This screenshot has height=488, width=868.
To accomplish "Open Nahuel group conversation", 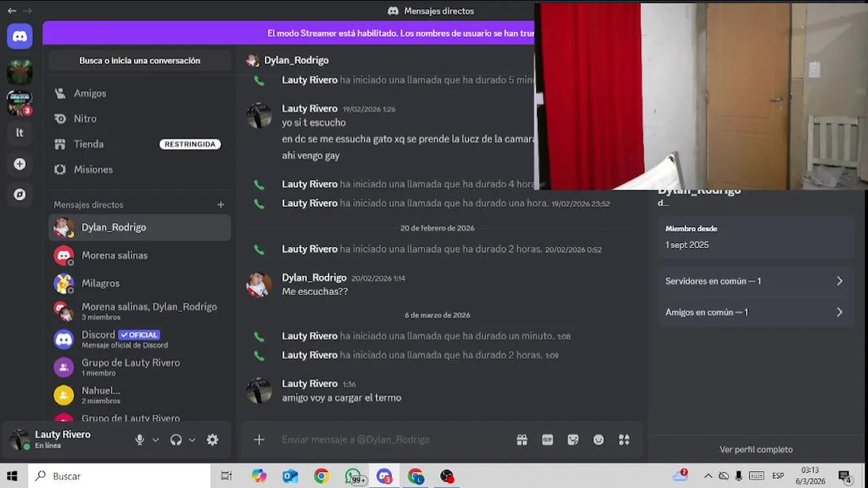I will [140, 394].
